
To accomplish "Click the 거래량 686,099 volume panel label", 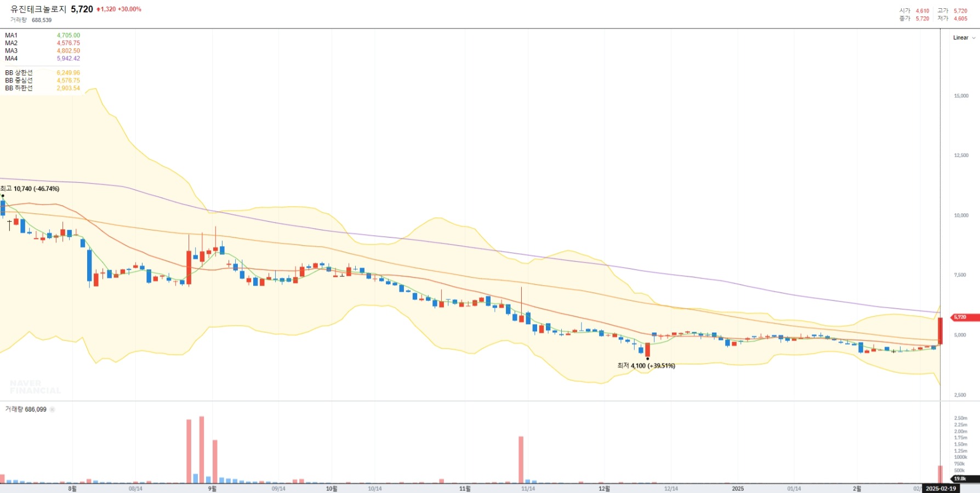I will pyautogui.click(x=26, y=410).
